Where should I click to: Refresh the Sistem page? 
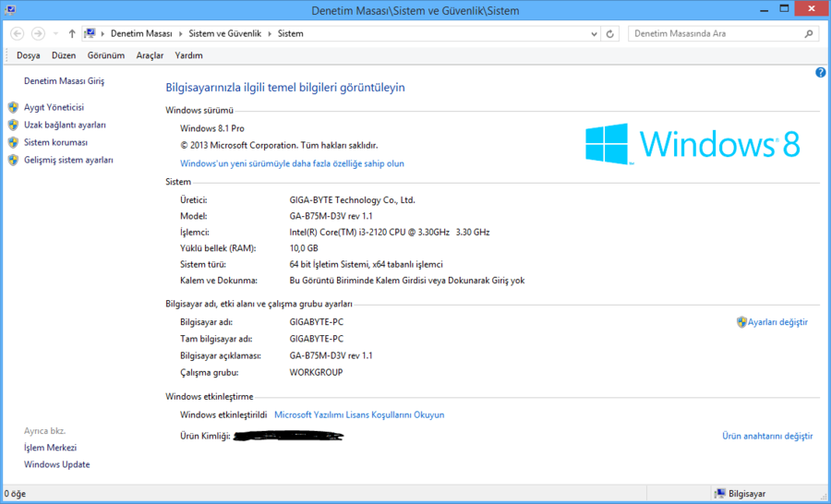(x=610, y=34)
